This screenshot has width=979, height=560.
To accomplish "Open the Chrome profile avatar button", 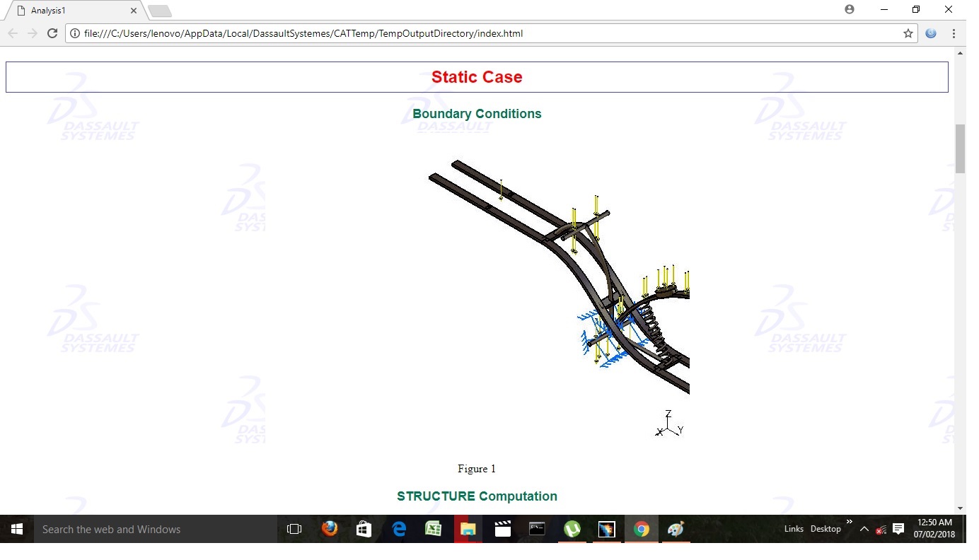I will click(850, 9).
